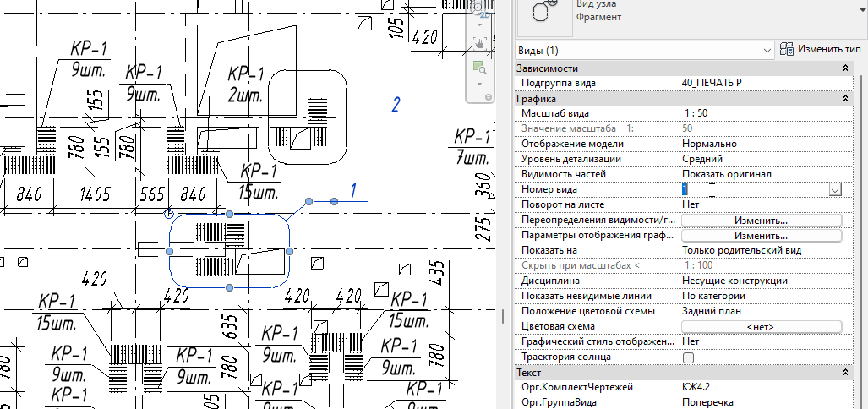Image resolution: width=868 pixels, height=409 pixels.
Task: Click inside the Номер вида input field
Action: point(754,189)
